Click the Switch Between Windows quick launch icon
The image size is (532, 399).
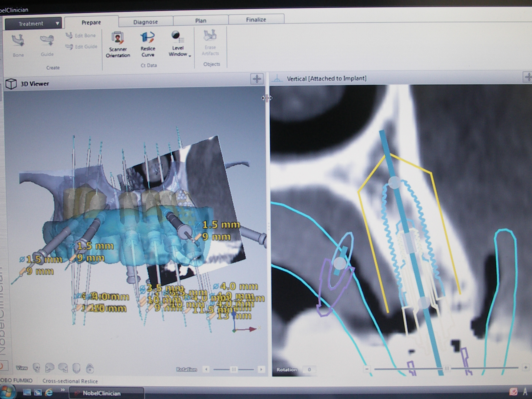coord(38,392)
